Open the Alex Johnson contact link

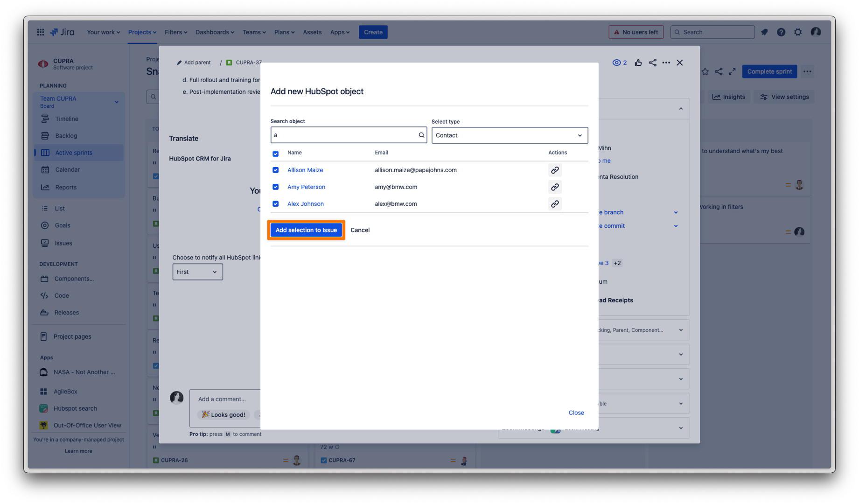point(306,204)
